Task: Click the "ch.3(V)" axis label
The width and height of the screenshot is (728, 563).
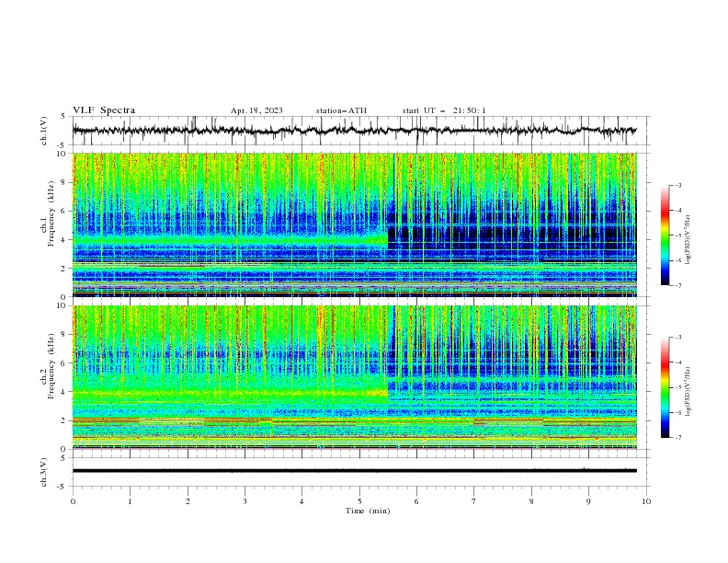Action: coord(44,472)
